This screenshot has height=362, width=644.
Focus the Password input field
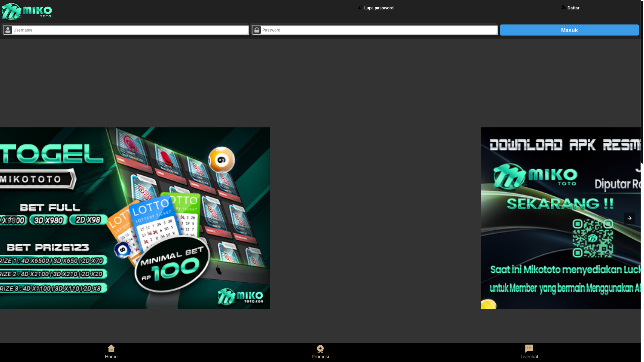pyautogui.click(x=379, y=30)
